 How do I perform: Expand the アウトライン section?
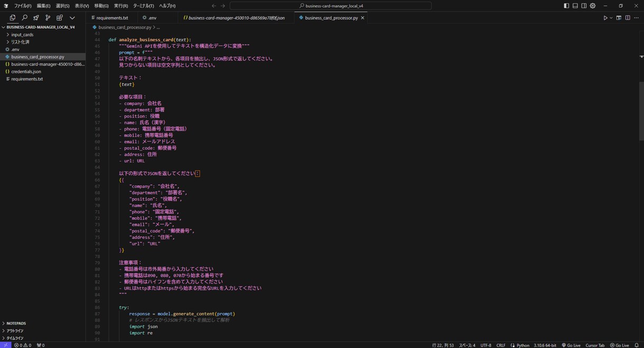point(43,331)
